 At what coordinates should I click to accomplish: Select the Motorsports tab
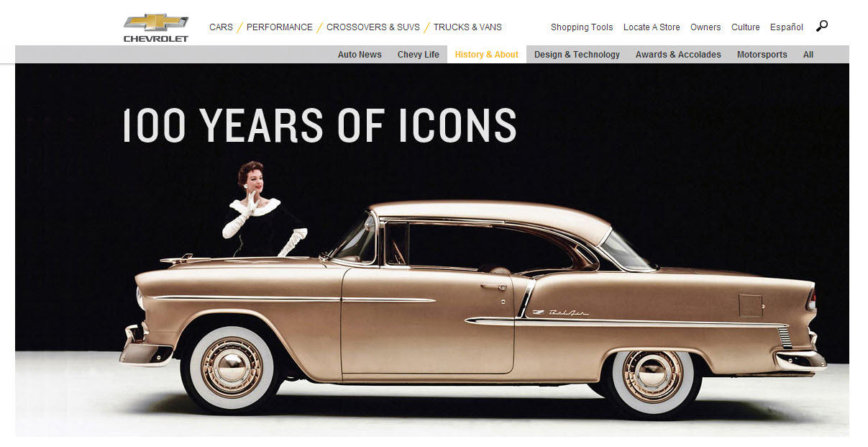pos(762,55)
